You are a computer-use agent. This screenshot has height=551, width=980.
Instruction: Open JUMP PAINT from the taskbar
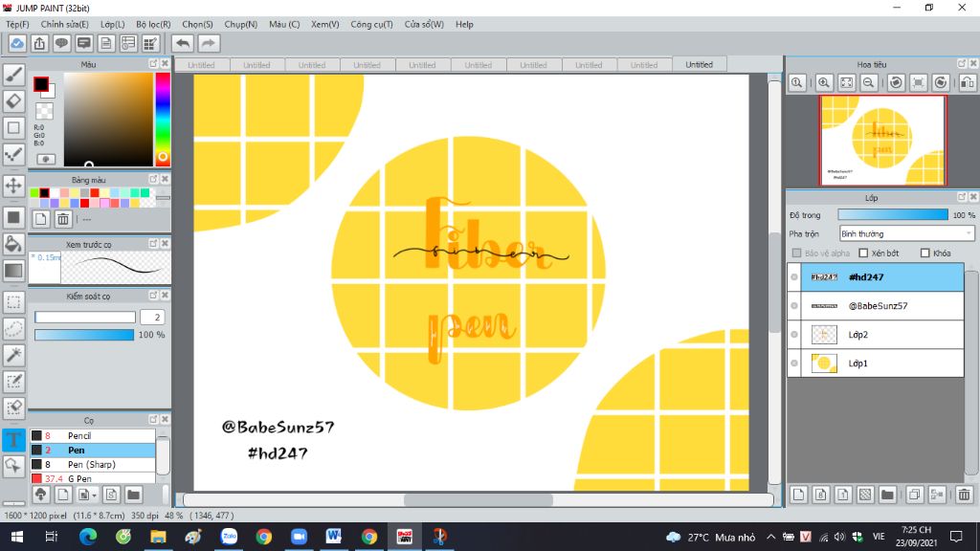405,537
